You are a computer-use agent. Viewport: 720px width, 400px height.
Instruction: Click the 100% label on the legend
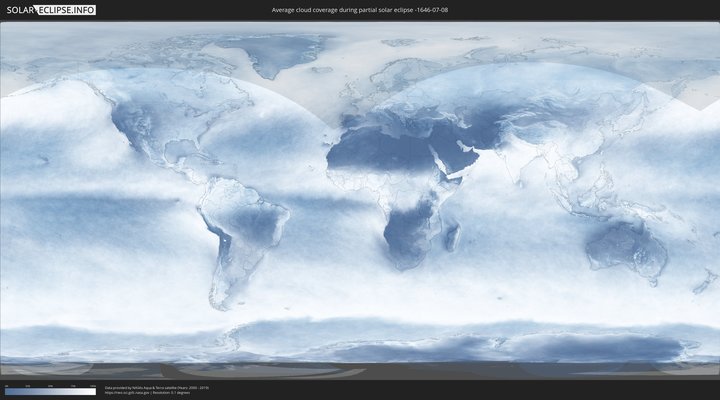click(x=93, y=385)
